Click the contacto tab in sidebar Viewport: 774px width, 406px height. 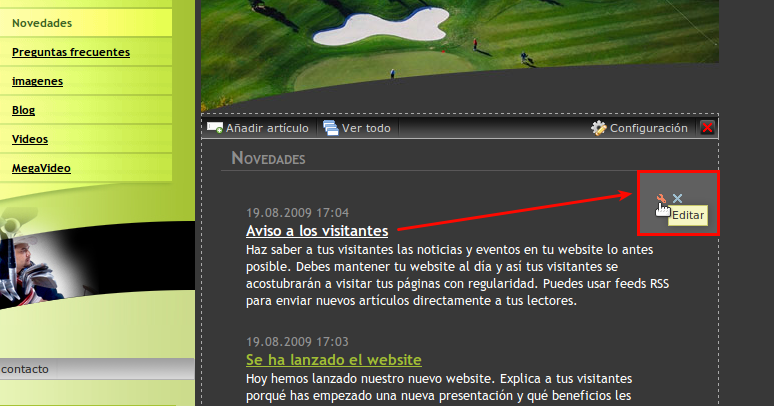click(25, 369)
